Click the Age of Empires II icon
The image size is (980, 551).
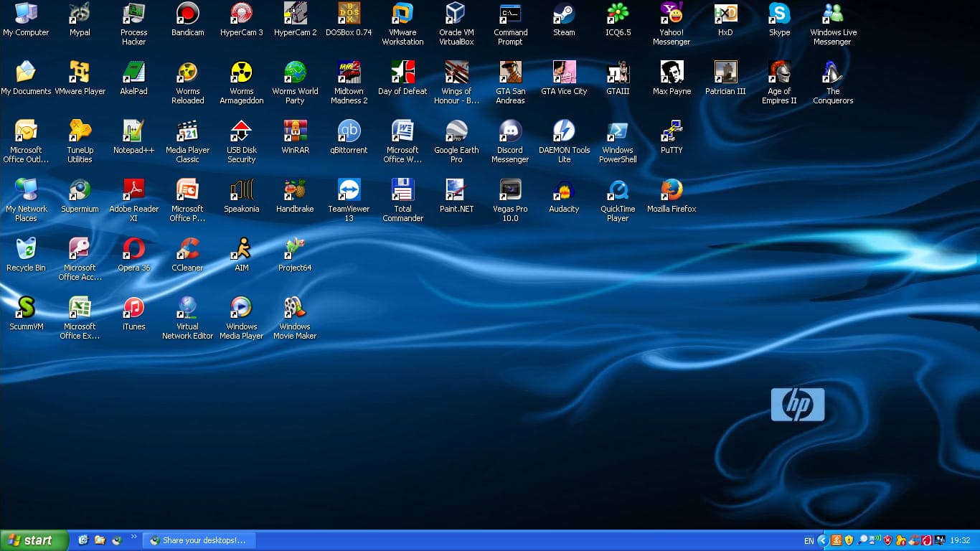pos(779,72)
